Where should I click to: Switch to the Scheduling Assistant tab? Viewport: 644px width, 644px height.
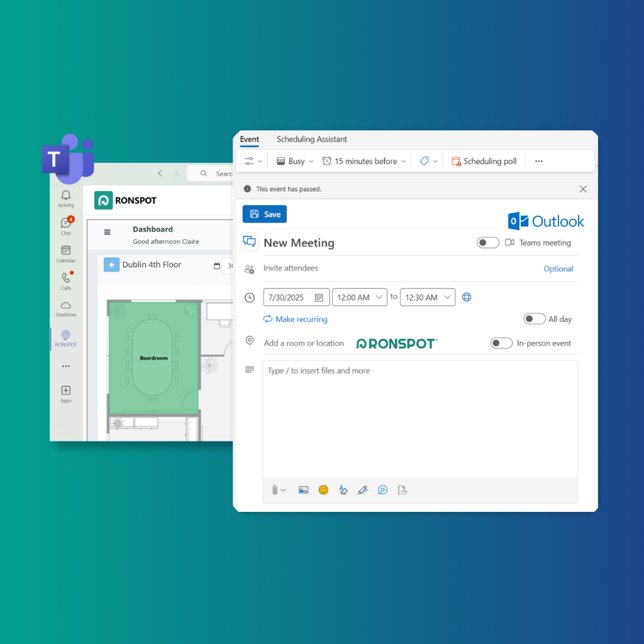[x=312, y=139]
